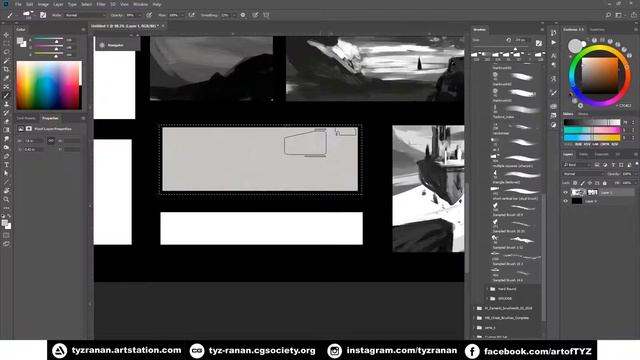Open the brush settings panel icon in options bar

click(43, 15)
